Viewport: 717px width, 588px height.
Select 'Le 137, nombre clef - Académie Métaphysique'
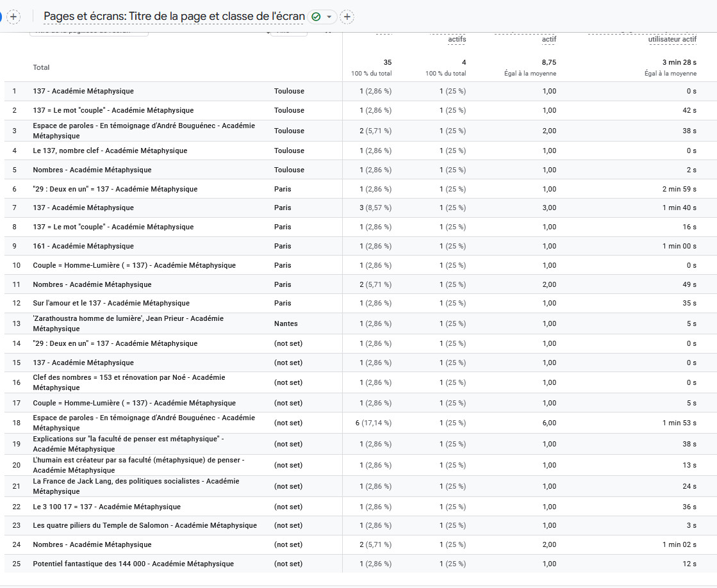coord(110,151)
